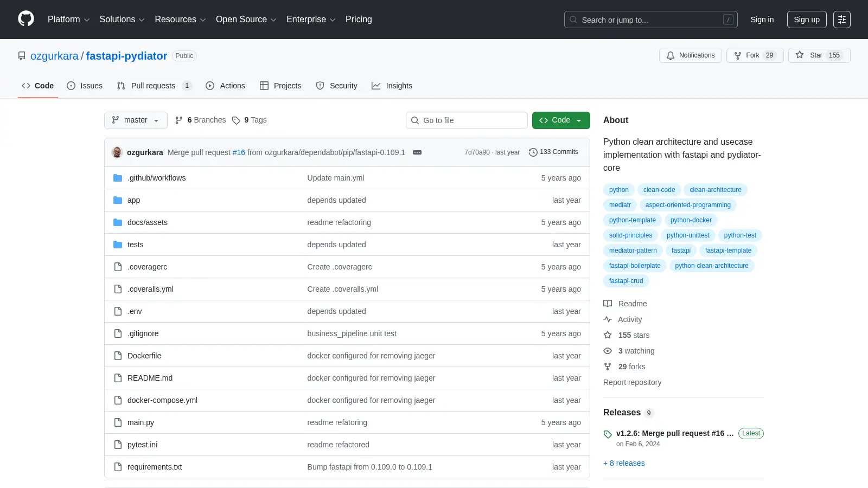The height and width of the screenshot is (488, 868).
Task: View the 155 stars link
Action: point(627,335)
